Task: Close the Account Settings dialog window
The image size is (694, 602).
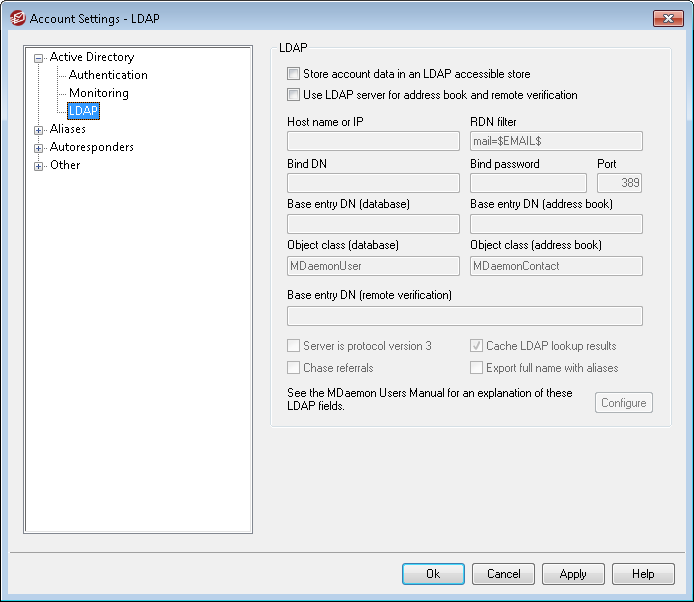Action: tap(667, 18)
